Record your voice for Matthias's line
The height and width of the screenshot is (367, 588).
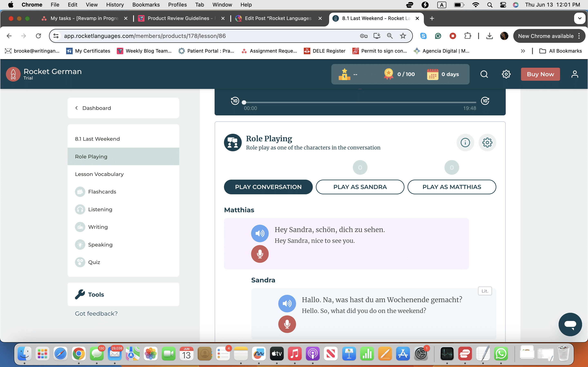(x=260, y=254)
